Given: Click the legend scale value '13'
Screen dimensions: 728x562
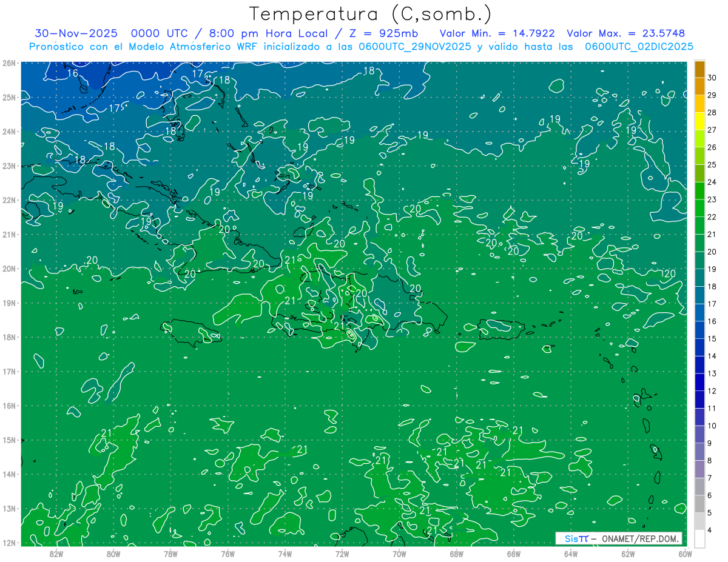Looking at the screenshot, I should [712, 373].
